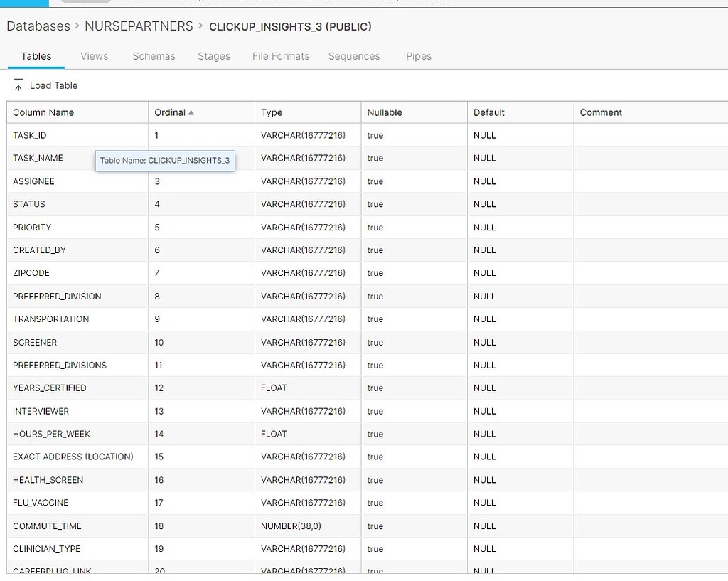Viewport: 728px width, 581px height.
Task: Switch to the Schemas tab
Action: pyautogui.click(x=154, y=56)
